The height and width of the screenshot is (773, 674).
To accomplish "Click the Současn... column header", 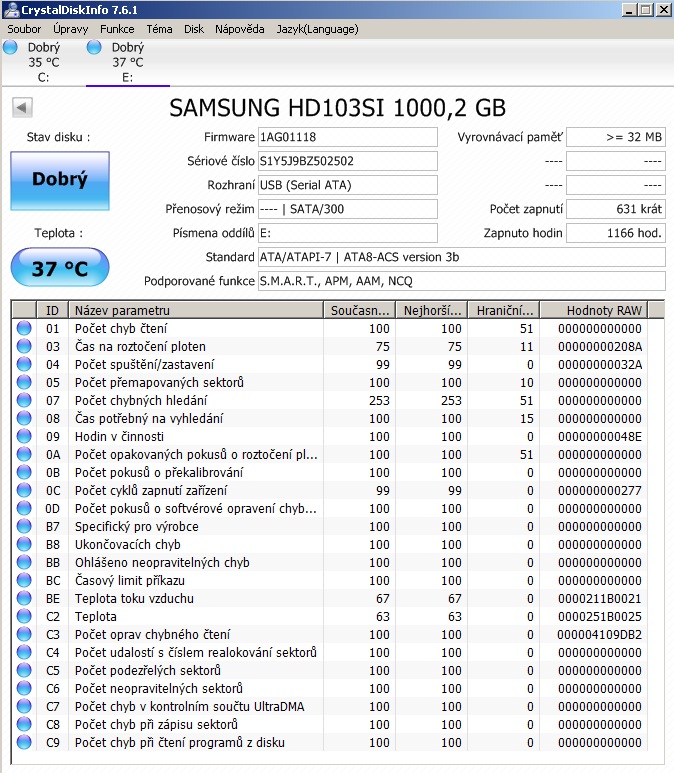I will point(360,310).
